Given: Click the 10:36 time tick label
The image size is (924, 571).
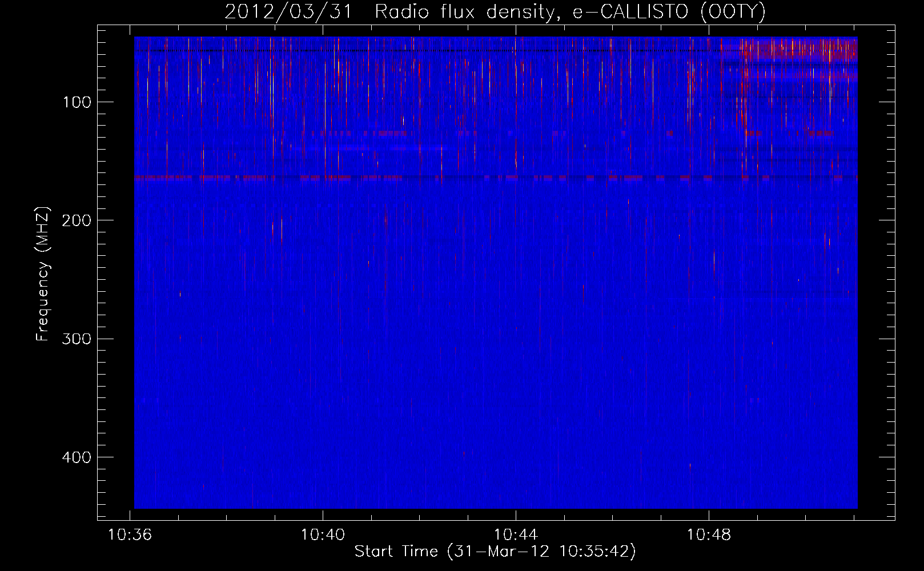Looking at the screenshot, I should coord(130,535).
